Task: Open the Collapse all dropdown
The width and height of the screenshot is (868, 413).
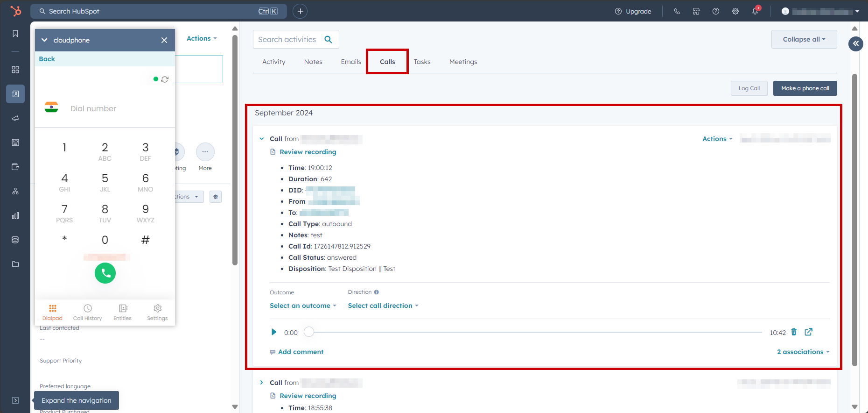Action: click(804, 39)
